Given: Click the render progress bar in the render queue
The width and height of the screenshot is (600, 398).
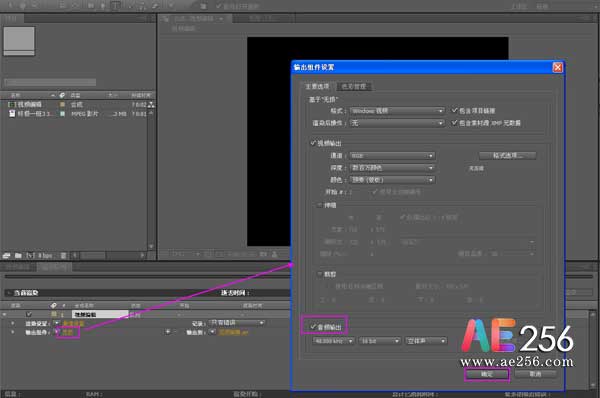Looking at the screenshot, I should pyautogui.click(x=147, y=276).
